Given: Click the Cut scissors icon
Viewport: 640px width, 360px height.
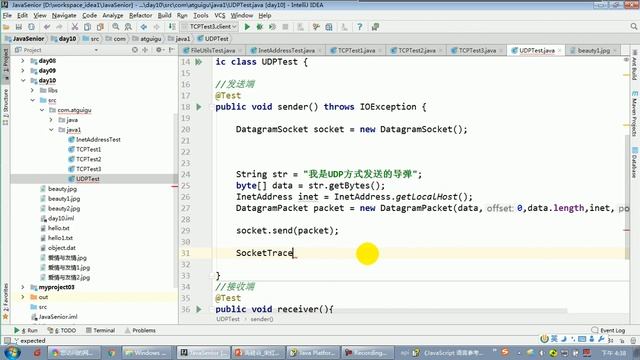Looking at the screenshot, I should [x=75, y=27].
